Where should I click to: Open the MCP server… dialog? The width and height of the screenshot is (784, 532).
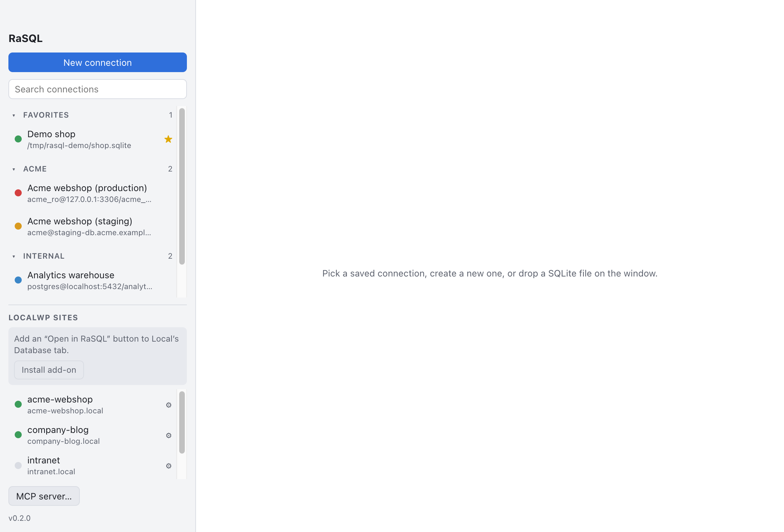(x=44, y=496)
